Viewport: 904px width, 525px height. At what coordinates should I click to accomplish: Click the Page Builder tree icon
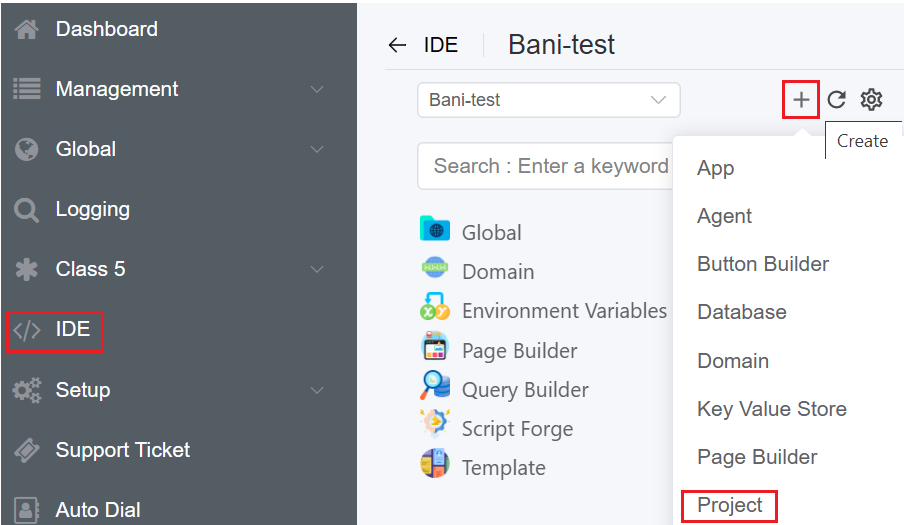point(435,347)
